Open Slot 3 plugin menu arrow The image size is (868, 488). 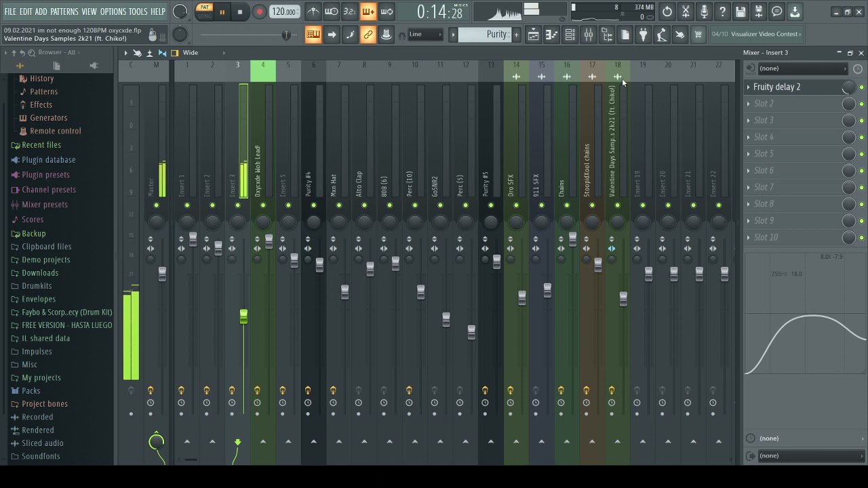[x=749, y=121]
